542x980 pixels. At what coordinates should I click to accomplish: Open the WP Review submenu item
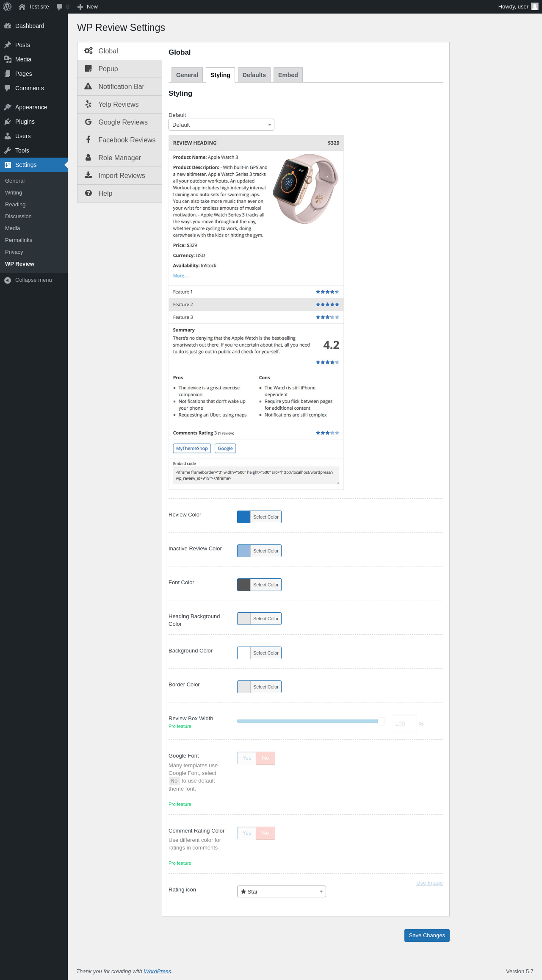pyautogui.click(x=20, y=264)
